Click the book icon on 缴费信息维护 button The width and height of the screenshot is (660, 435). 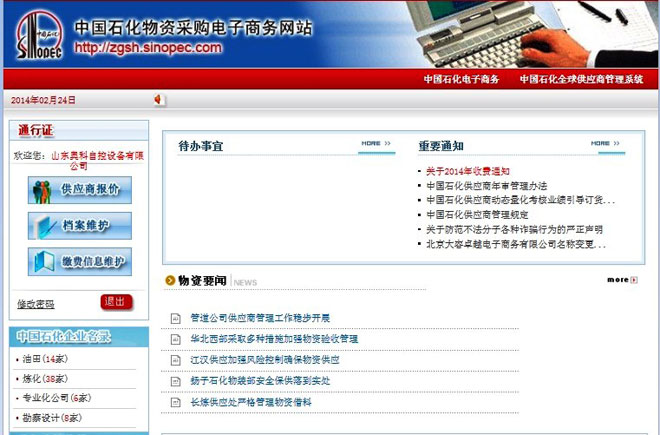[44, 262]
